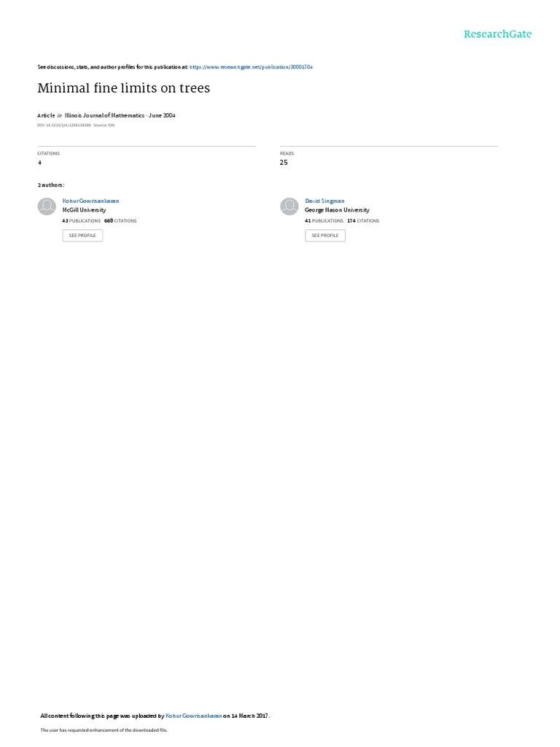Click SEE PROFILE button under McGill University

point(82,236)
